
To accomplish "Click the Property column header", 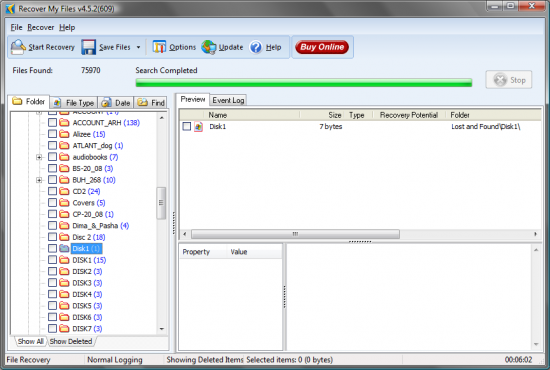I will tap(202, 252).
